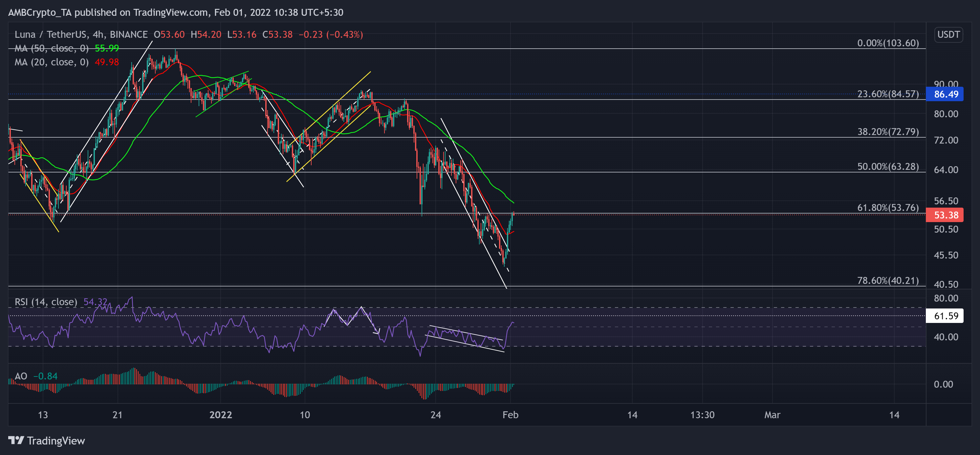The image size is (980, 455).
Task: Click the red 53.38 current price label
Action: (x=945, y=215)
